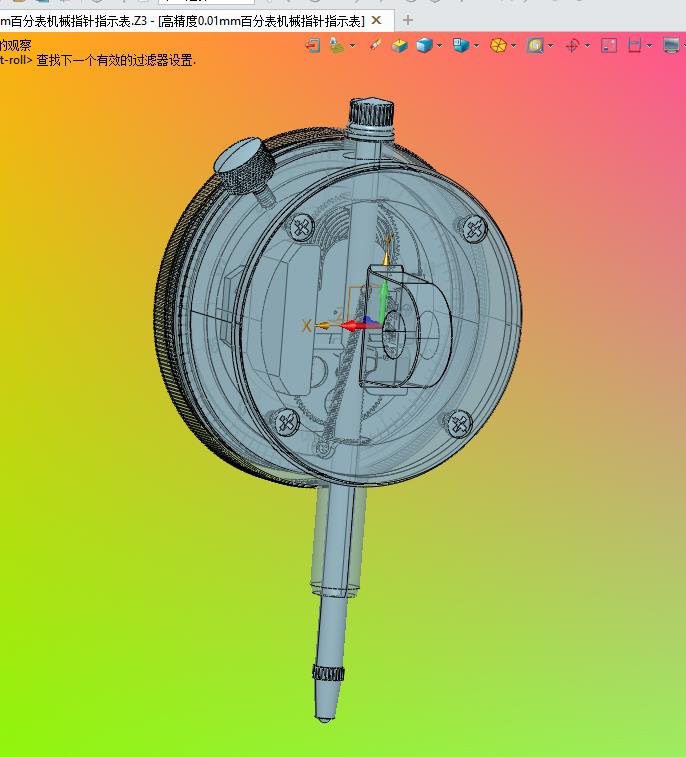Open dropdown beside the datum plane icon
Viewport: 686px width, 757px height.
tap(352, 46)
